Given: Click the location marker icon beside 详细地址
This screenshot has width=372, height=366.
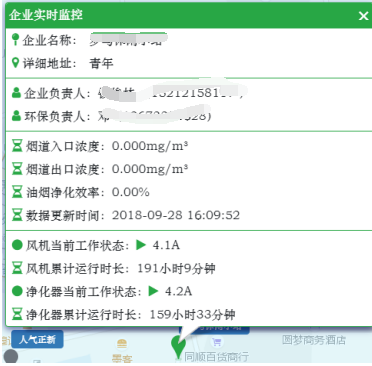Looking at the screenshot, I should tap(15, 62).
